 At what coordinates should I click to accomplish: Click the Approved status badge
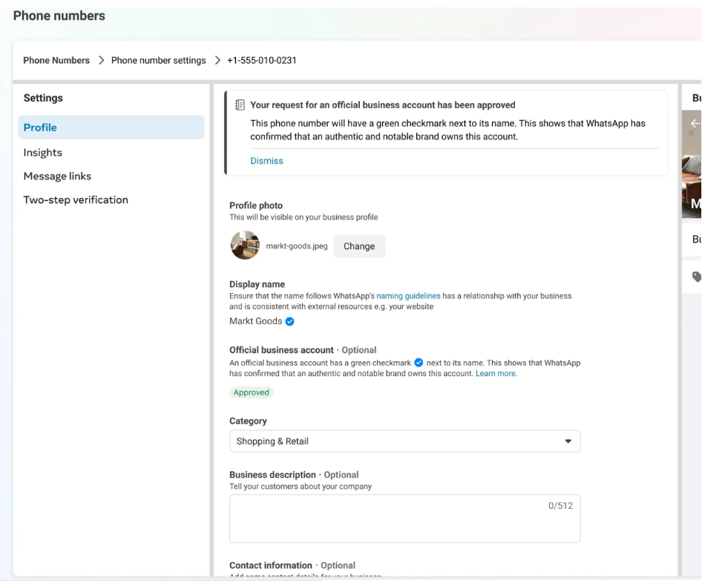pos(251,392)
